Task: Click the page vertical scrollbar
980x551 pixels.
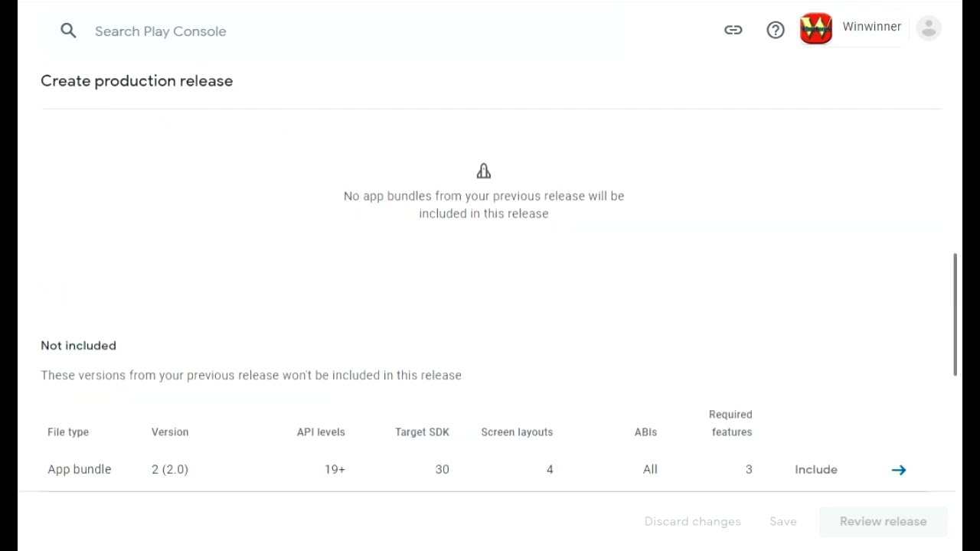Action: 955,314
